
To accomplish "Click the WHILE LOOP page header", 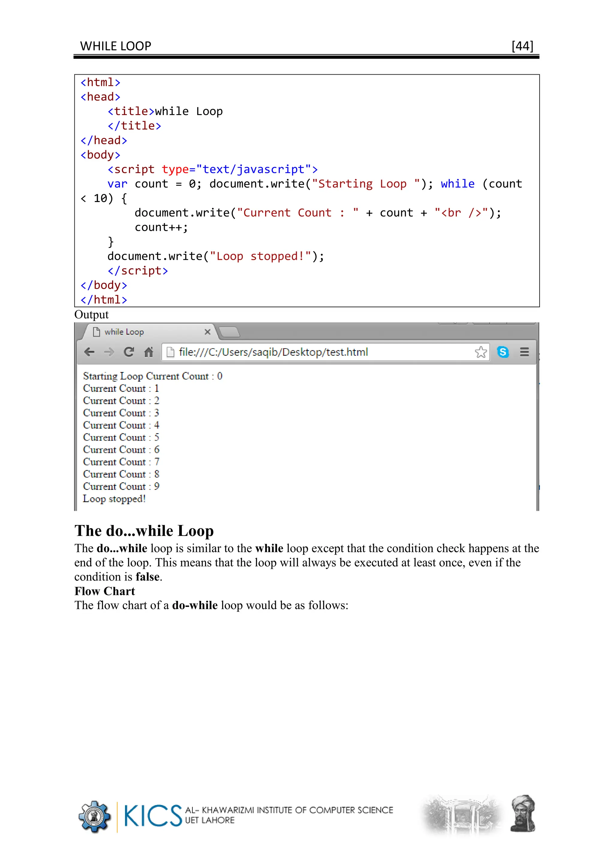I will (115, 46).
